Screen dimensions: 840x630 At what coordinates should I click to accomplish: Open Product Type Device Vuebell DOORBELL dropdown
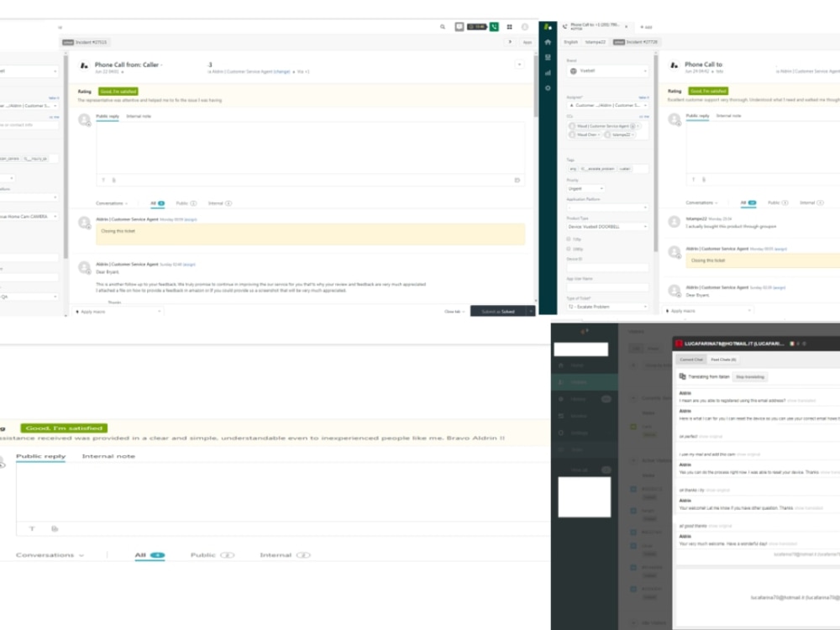(x=607, y=227)
